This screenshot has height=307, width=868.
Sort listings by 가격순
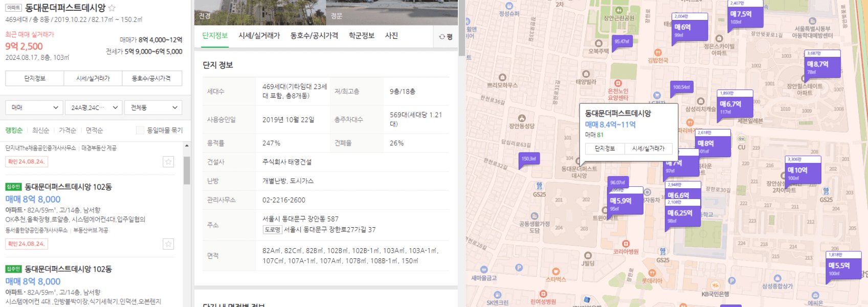[x=68, y=130]
